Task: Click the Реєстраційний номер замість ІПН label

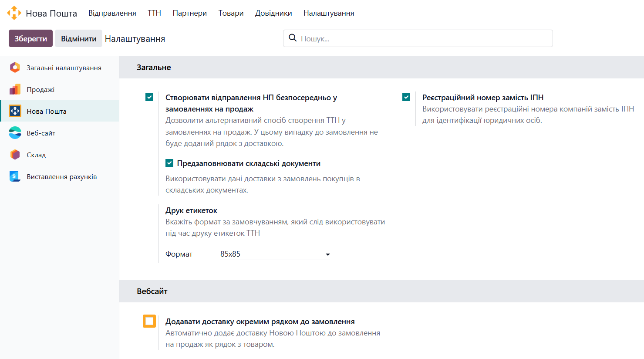Action: coord(483,98)
